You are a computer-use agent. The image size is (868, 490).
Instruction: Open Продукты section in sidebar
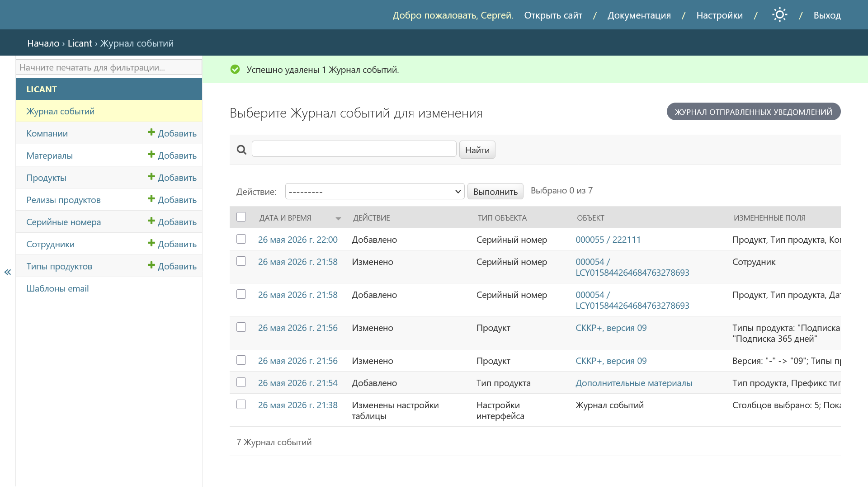(46, 178)
